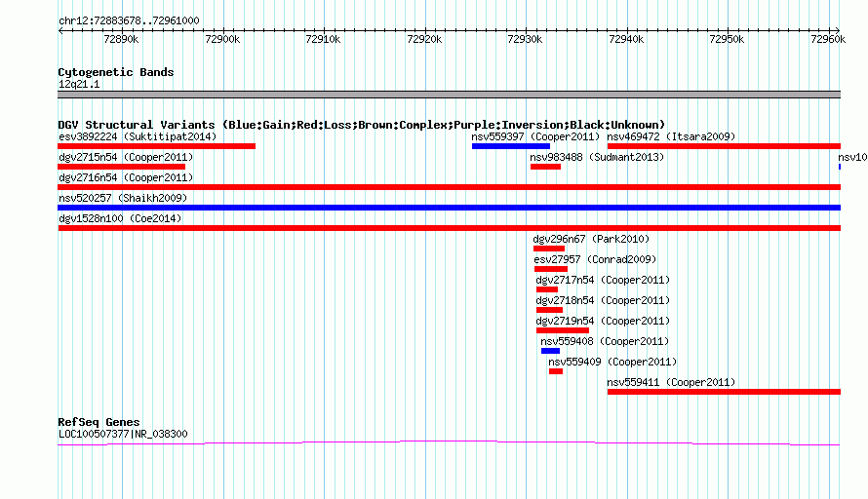868x499 pixels.
Task: Click the 72890k ruler tick label
Action: click(121, 39)
